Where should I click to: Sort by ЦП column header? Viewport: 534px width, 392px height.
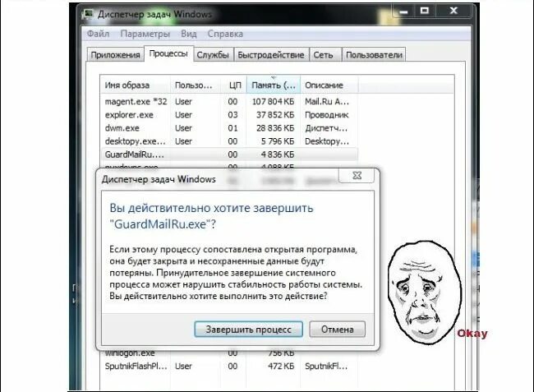coord(233,85)
